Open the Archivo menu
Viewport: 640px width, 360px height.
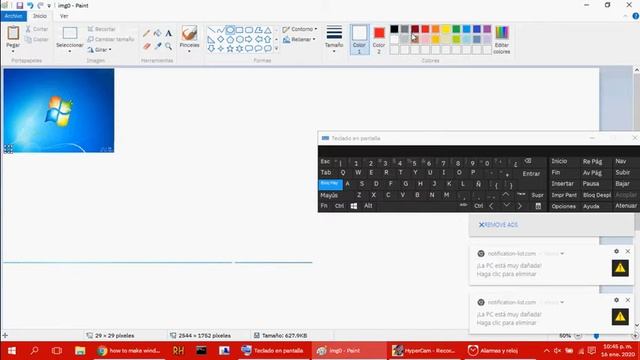click(x=13, y=16)
